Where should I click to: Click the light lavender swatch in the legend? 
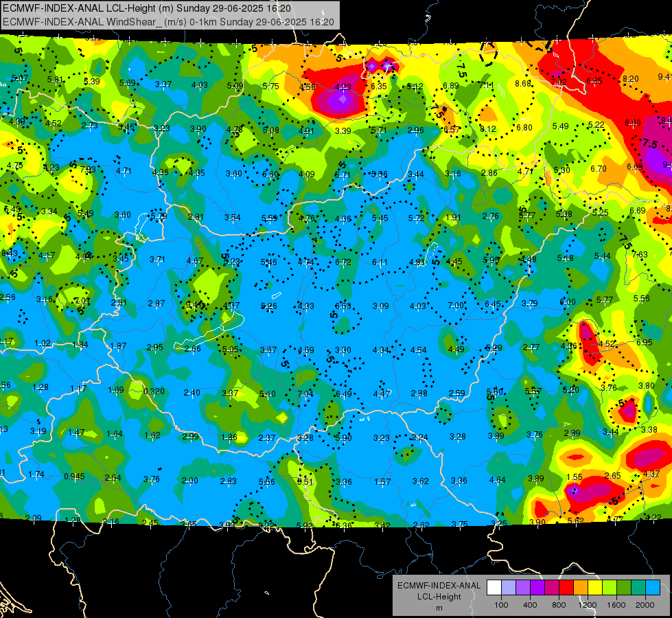[x=509, y=588]
